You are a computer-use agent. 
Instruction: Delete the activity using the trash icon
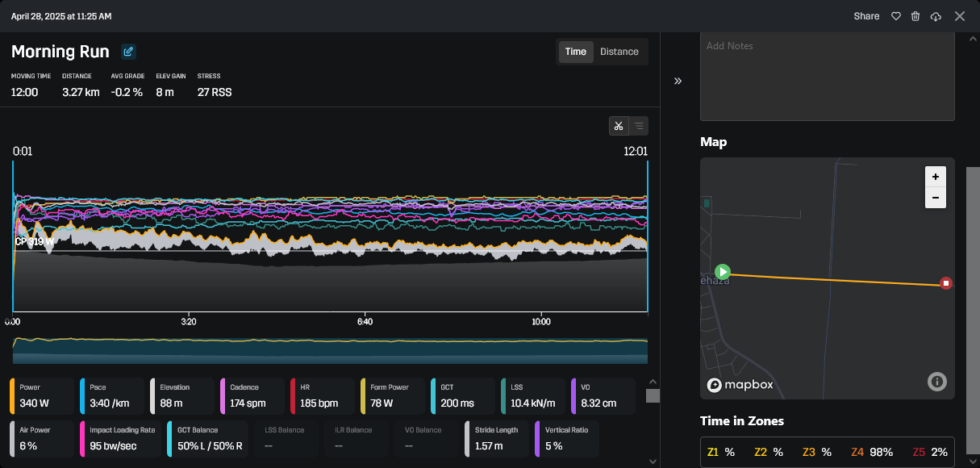(915, 16)
